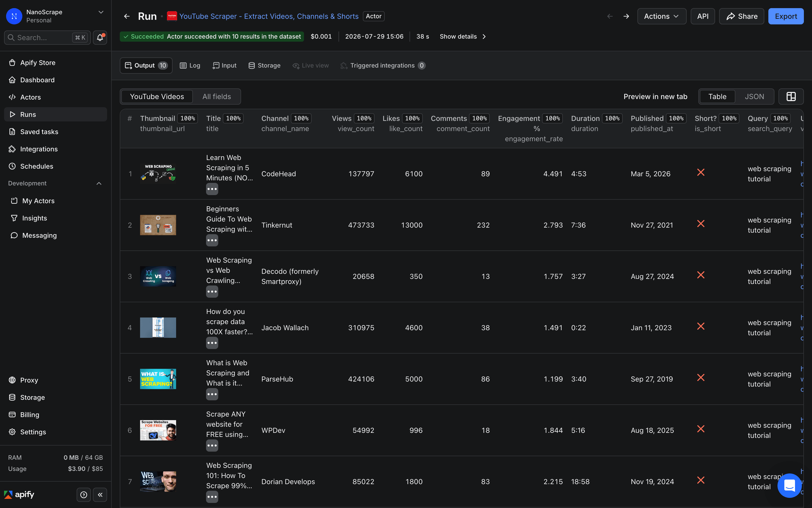The image size is (812, 508).
Task: Open Billing page
Action: [55, 415]
